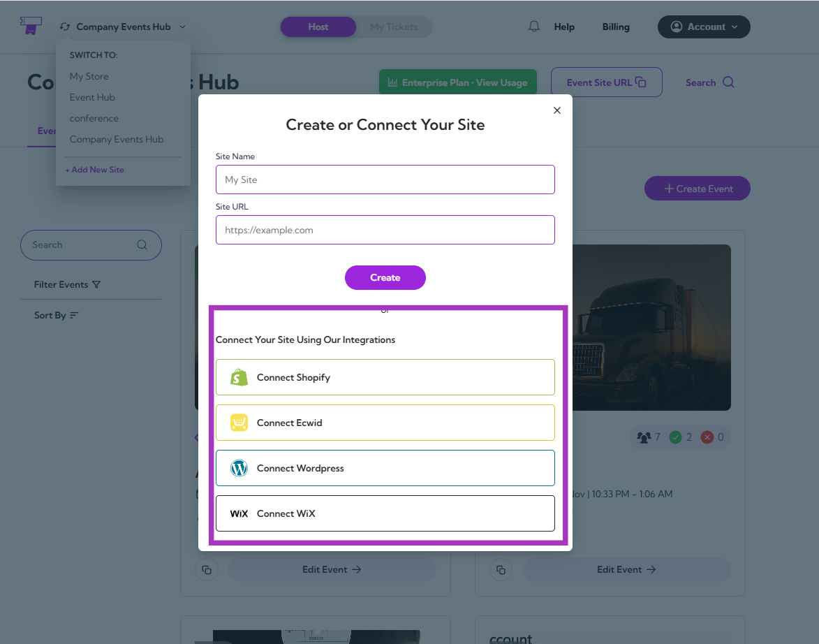Select Company Events Hub in switch list
The width and height of the screenshot is (819, 644).
point(117,139)
